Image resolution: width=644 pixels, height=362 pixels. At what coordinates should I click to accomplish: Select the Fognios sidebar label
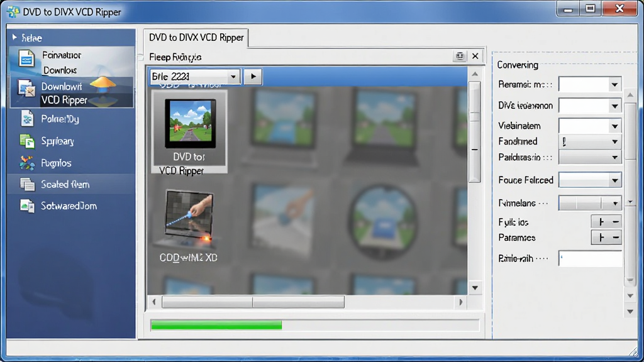[56, 163]
